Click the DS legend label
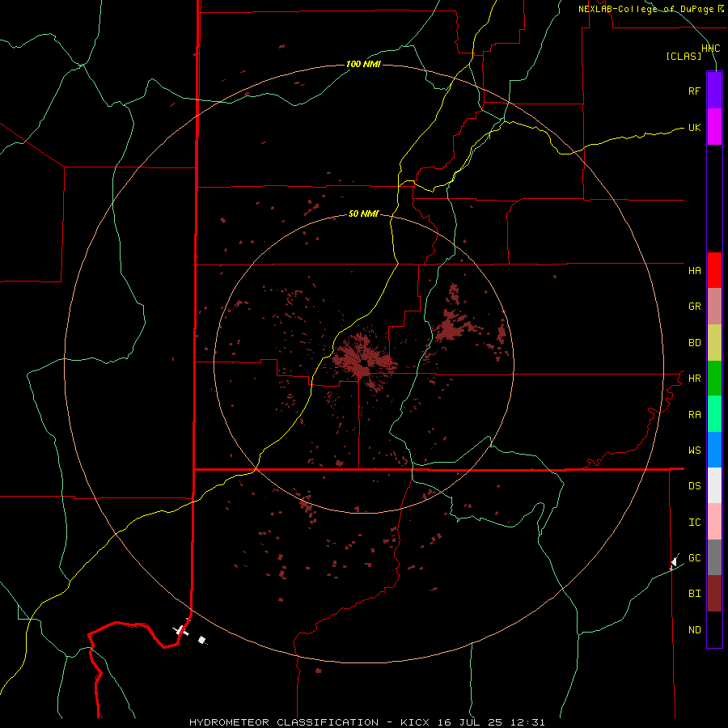This screenshot has height=728, width=728. pyautogui.click(x=694, y=486)
